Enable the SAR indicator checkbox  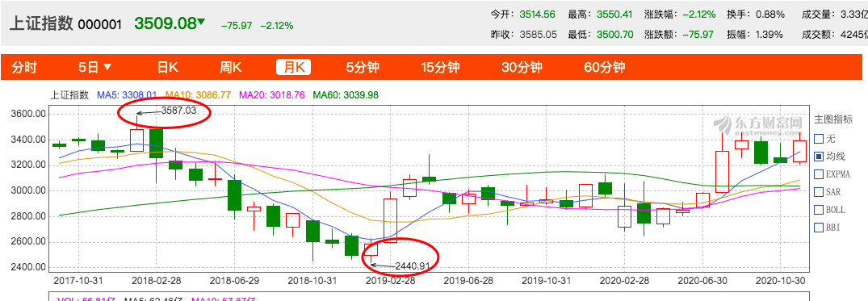[x=819, y=191]
